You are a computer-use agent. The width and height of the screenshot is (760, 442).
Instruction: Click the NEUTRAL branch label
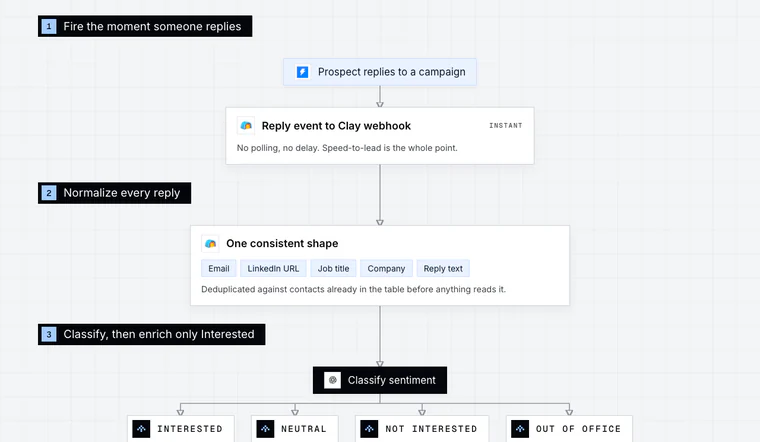pyautogui.click(x=304, y=429)
